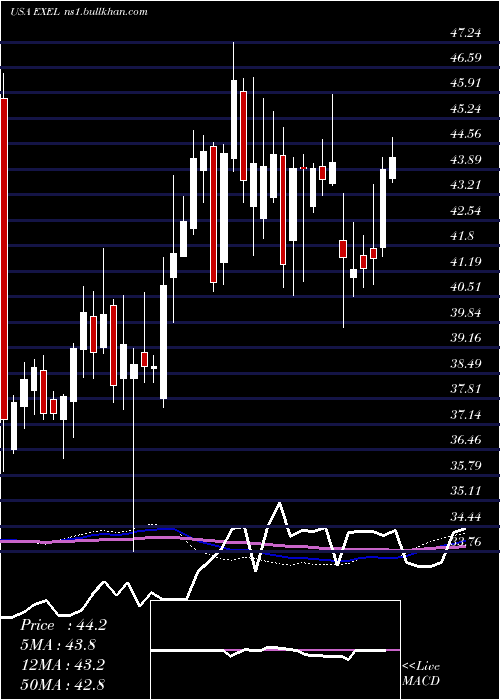Viewport: 500px width, 700px height.
Task: Click the 46.59 price axis label
Action: coord(466,58)
